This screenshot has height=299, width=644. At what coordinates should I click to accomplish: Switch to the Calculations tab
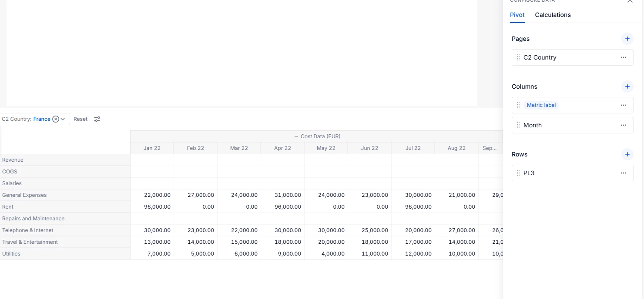(553, 15)
